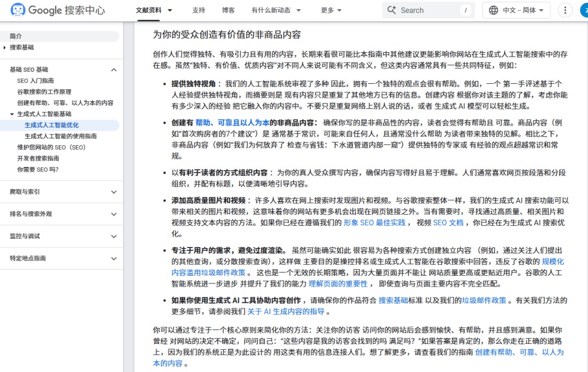Open 创建有帮助、可靠、以人为本的内容 sidebar item
Viewport: 588px width, 372px height.
pyautogui.click(x=65, y=103)
